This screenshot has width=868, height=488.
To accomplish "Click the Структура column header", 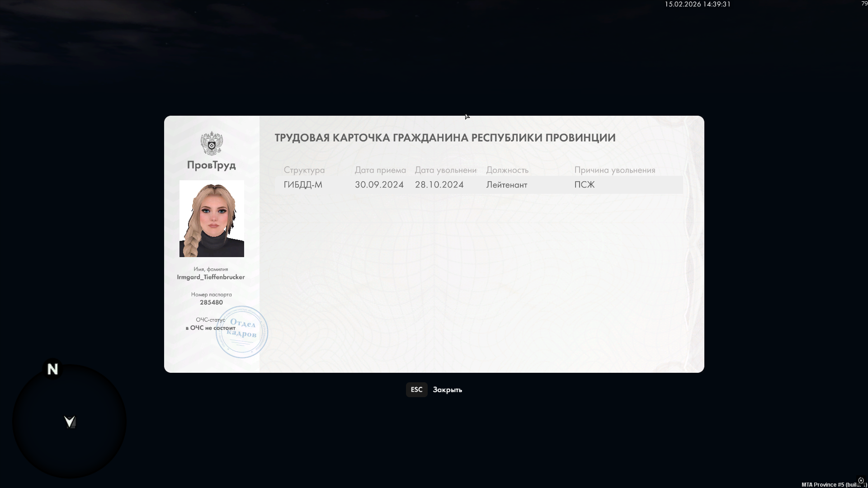I will [x=304, y=170].
